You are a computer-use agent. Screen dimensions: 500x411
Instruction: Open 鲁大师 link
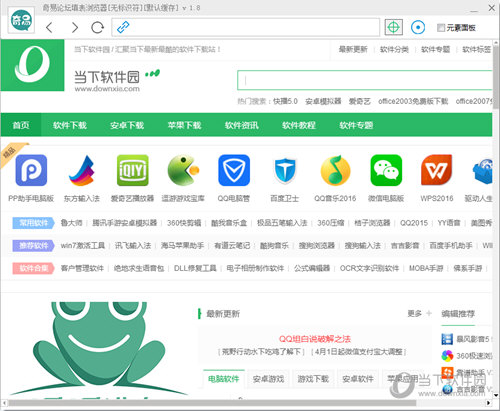pyautogui.click(x=71, y=223)
